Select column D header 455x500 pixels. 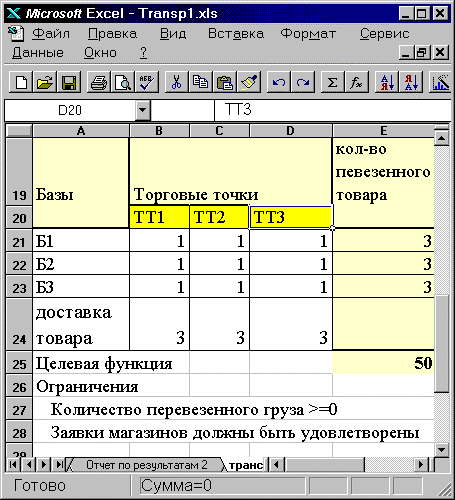tap(290, 130)
